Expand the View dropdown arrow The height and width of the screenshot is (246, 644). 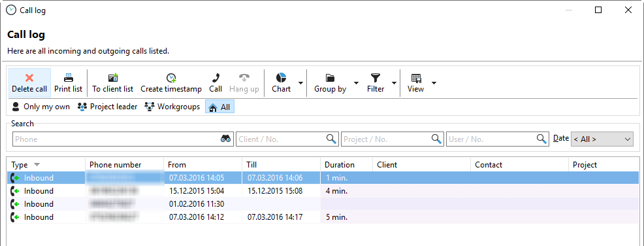[x=434, y=82]
